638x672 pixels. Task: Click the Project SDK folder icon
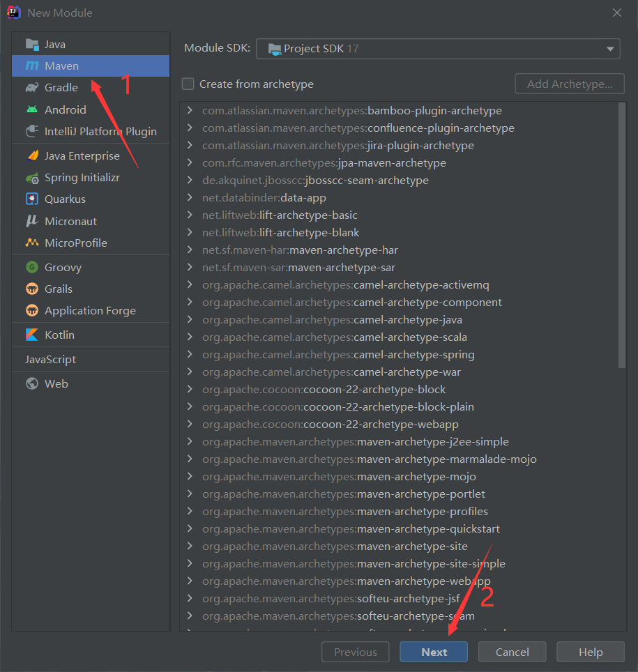[x=275, y=49]
